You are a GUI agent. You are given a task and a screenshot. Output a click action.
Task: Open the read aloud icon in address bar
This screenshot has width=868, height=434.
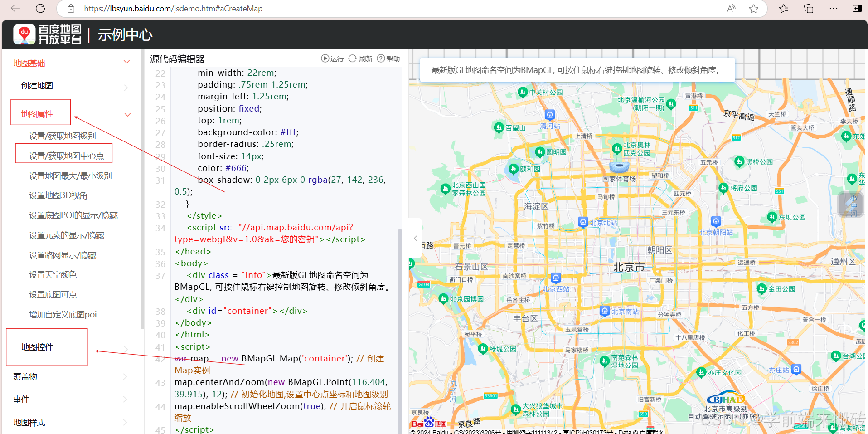pos(731,9)
